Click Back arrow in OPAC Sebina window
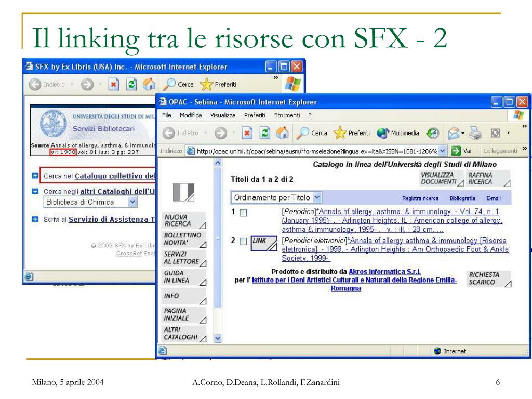Image resolution: width=532 pixels, height=399 pixels. [x=169, y=133]
